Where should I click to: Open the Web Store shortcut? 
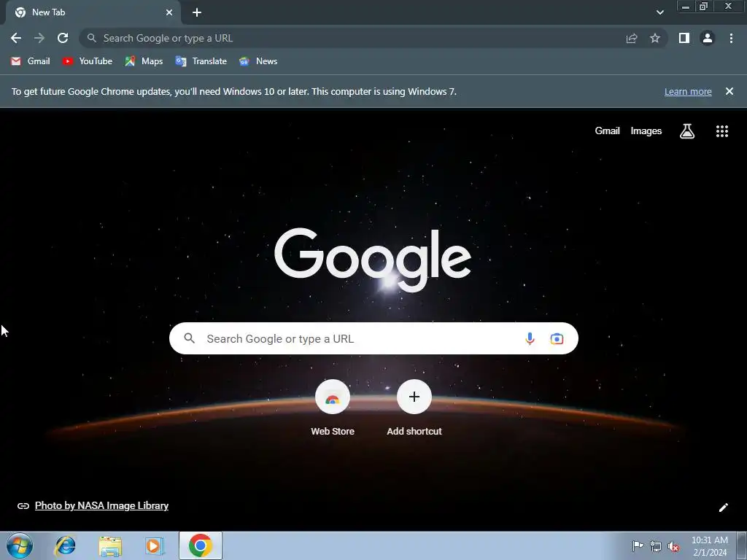coord(333,408)
